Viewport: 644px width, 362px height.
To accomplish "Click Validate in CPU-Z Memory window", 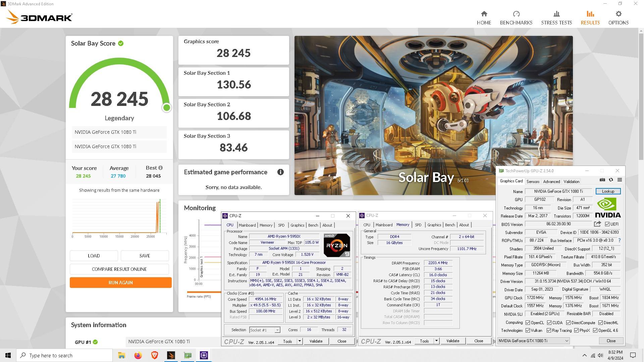I will pos(453,341).
